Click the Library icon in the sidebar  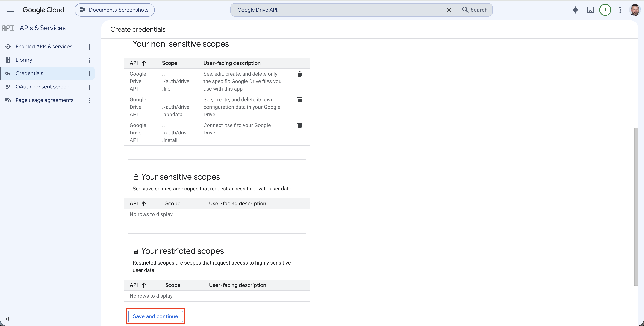[x=8, y=60]
